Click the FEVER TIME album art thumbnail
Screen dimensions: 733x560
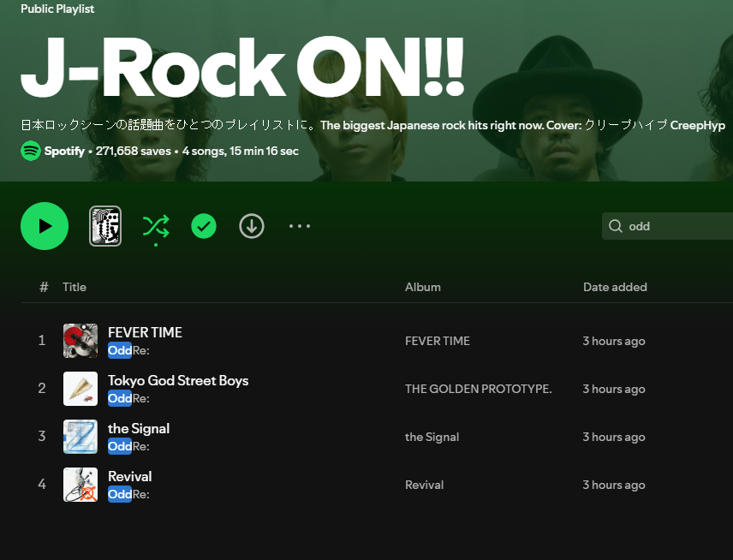tap(80, 341)
